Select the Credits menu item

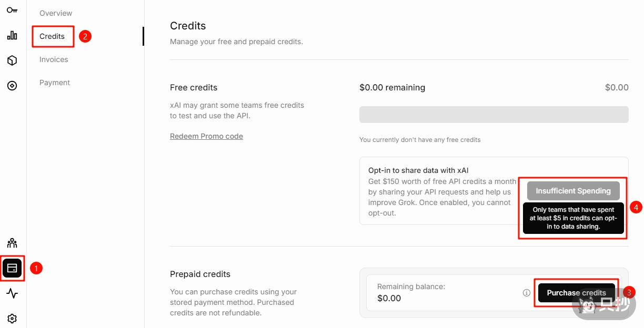(x=52, y=36)
